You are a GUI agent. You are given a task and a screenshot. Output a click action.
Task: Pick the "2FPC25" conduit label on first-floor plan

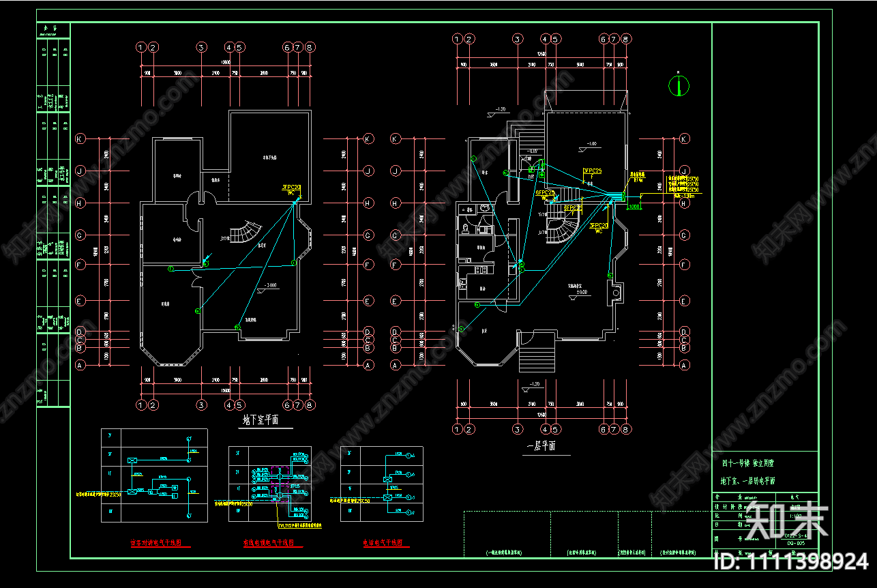pyautogui.click(x=592, y=171)
